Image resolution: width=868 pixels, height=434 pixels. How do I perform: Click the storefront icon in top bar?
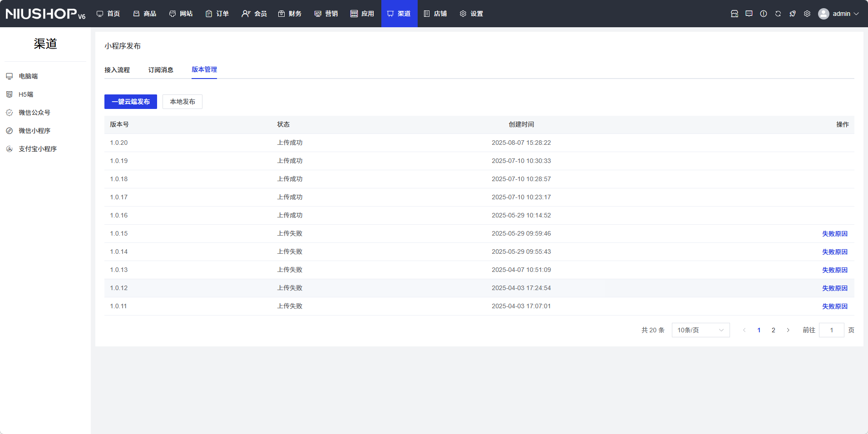(x=735, y=14)
